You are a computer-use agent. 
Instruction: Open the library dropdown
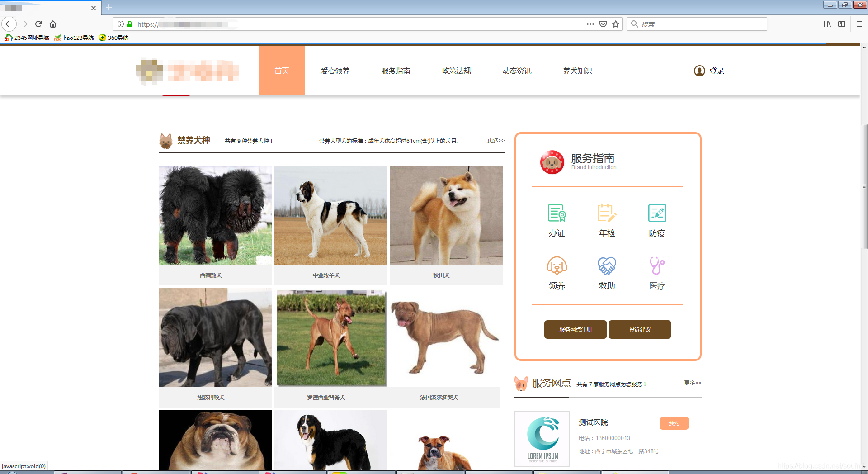coord(827,24)
